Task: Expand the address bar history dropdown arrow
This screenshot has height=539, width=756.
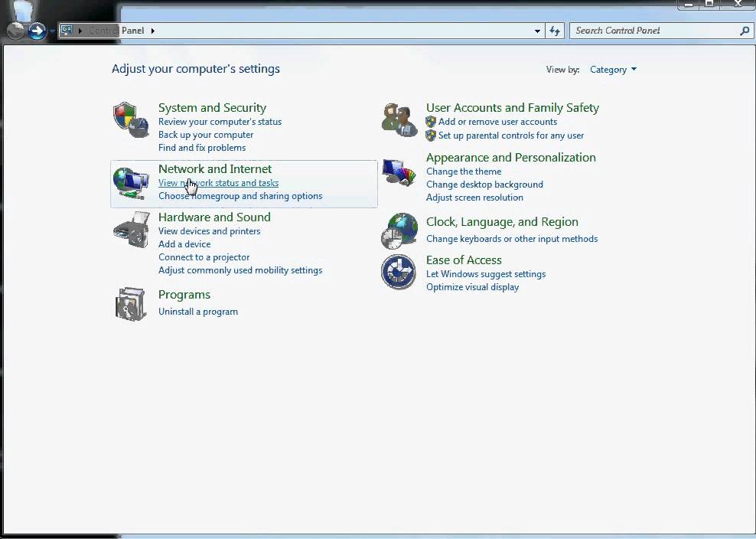Action: 537,31
